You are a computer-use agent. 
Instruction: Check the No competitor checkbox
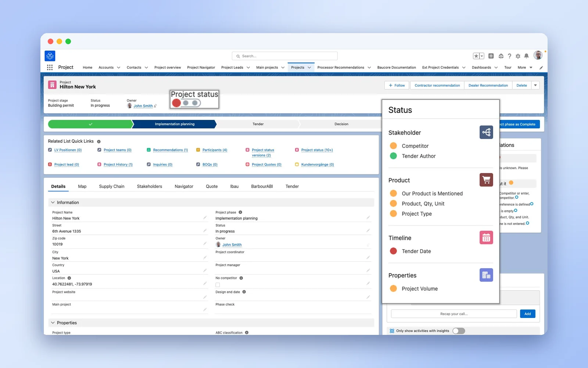point(218,285)
